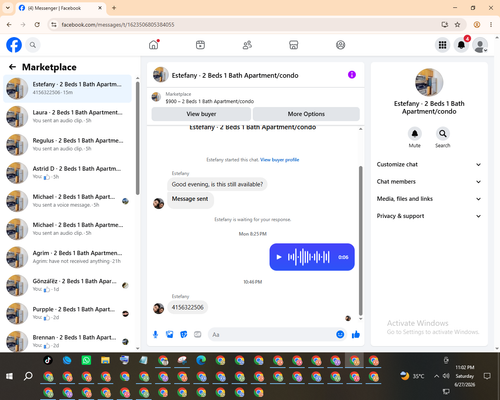Open File Explorer from the taskbar

tap(106, 360)
